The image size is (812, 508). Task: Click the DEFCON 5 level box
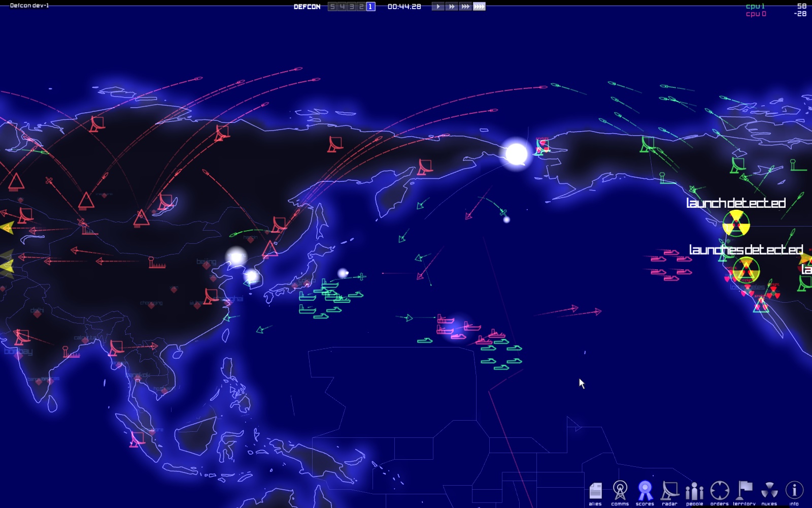point(332,7)
